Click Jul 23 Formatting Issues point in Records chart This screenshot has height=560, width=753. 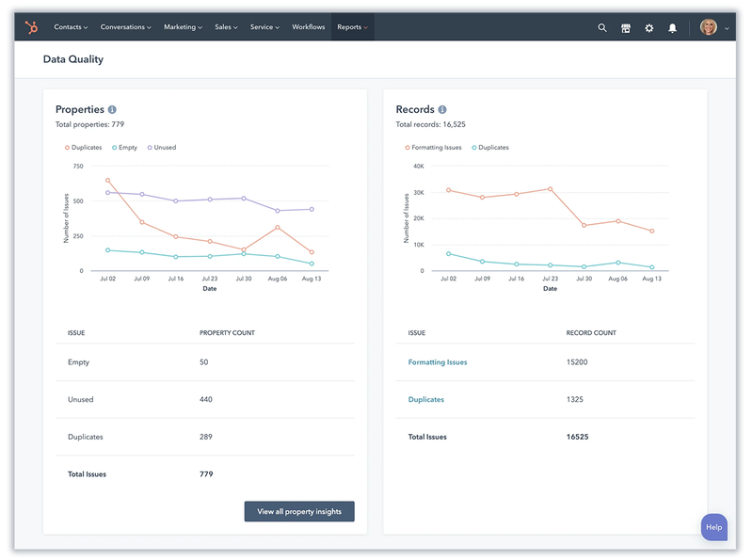click(551, 189)
